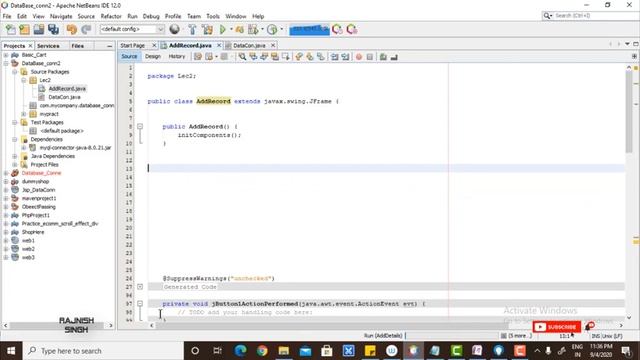Open the Run Project dropdown arrow
Screen dimensions: 640x360
231,29
